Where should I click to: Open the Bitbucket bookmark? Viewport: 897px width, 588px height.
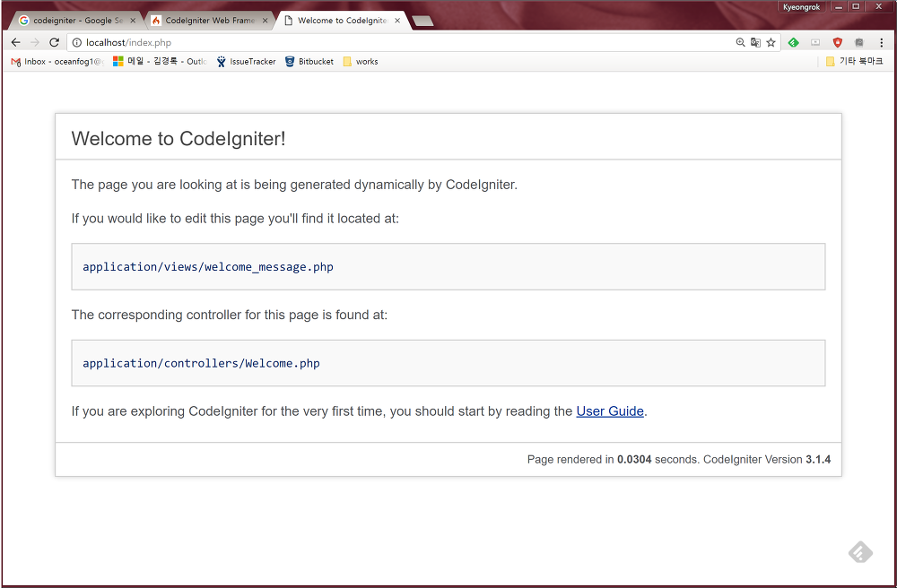tap(309, 61)
